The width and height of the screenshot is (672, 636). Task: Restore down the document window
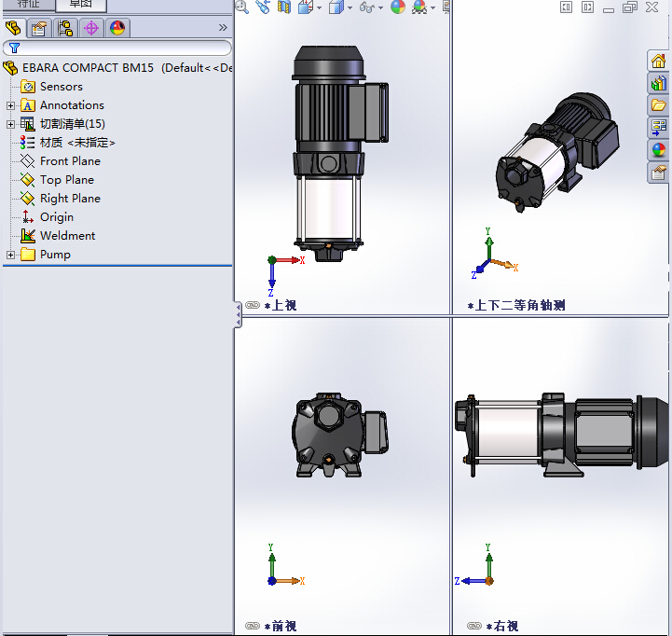pyautogui.click(x=629, y=7)
